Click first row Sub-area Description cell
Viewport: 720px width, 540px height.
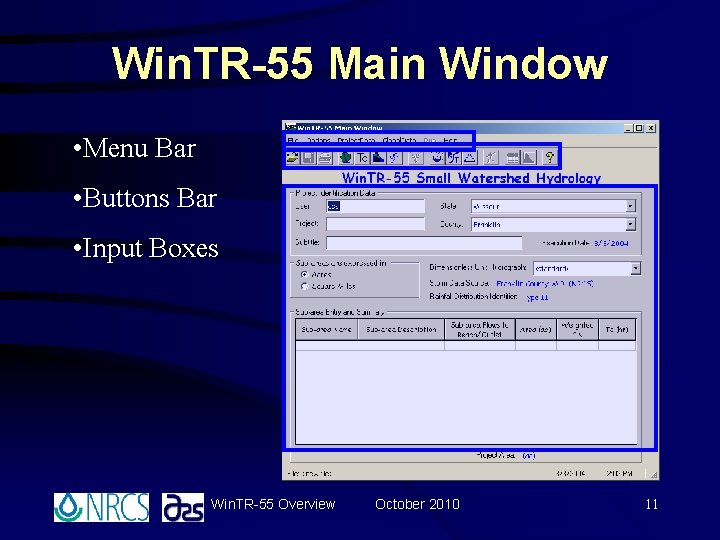401,345
